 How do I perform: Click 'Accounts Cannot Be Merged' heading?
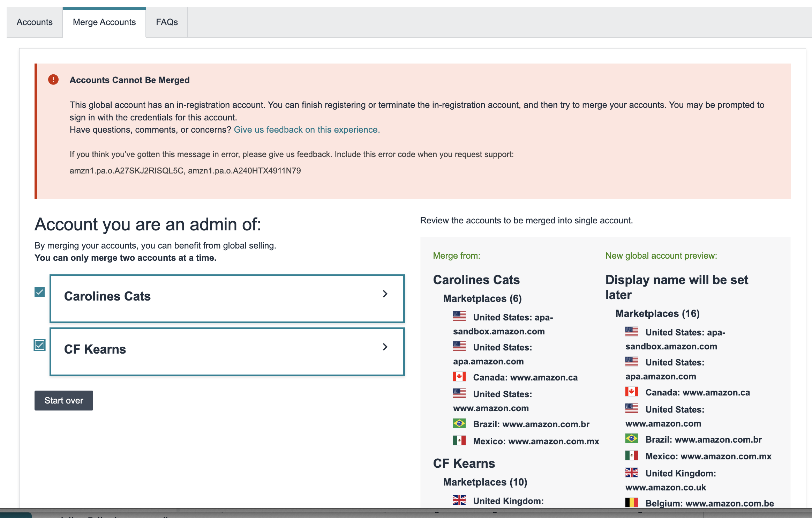pos(130,80)
